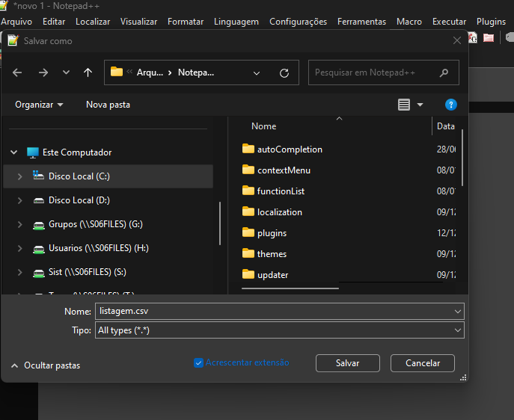This screenshot has height=420, width=514.
Task: Go up one folder level
Action: [x=88, y=72]
